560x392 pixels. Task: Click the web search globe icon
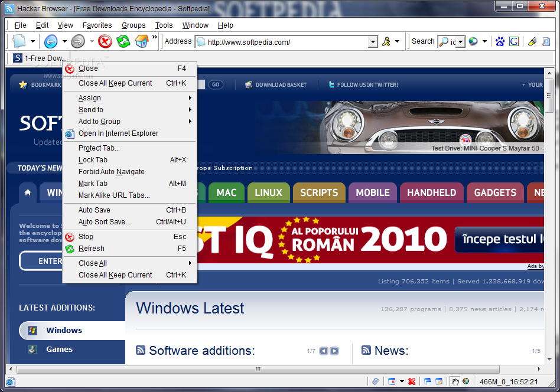[x=473, y=41]
